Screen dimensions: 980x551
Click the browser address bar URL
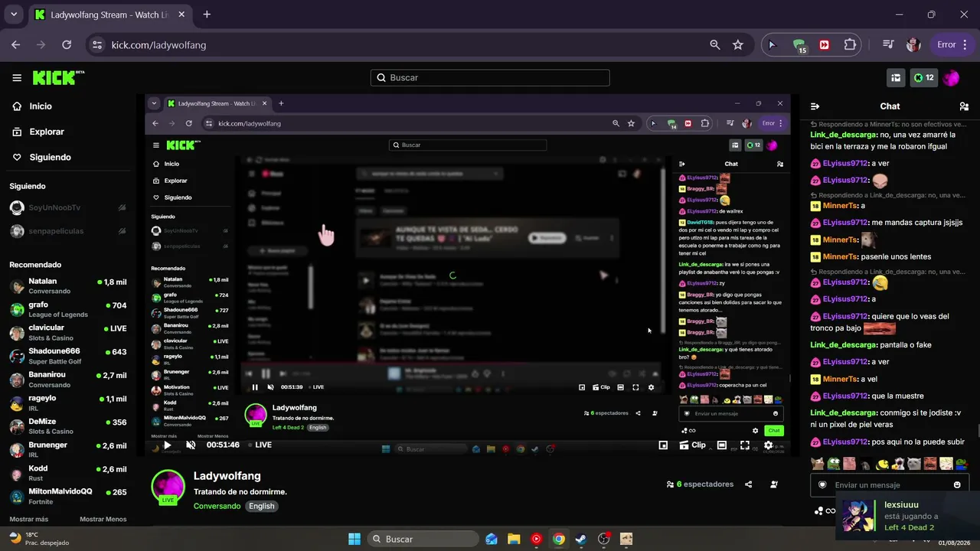click(x=158, y=45)
